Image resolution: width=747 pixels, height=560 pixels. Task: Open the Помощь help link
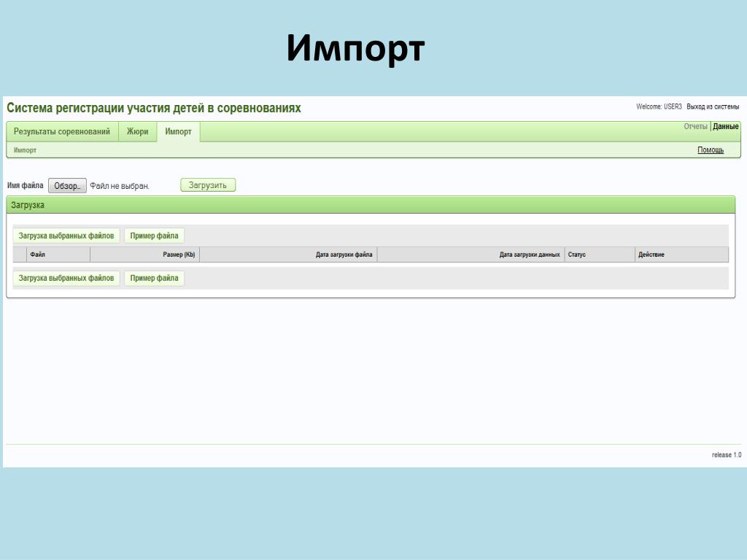(711, 150)
